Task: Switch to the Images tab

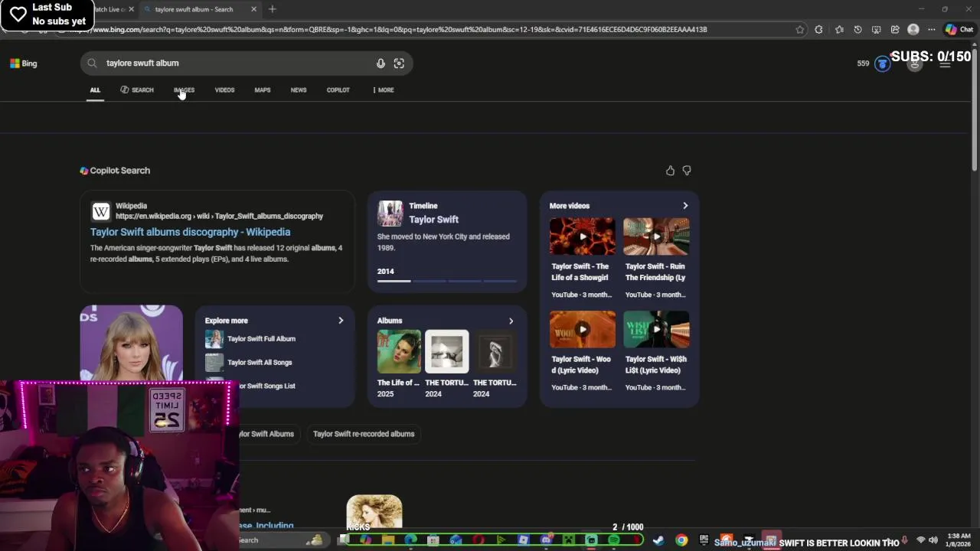Action: [x=184, y=90]
